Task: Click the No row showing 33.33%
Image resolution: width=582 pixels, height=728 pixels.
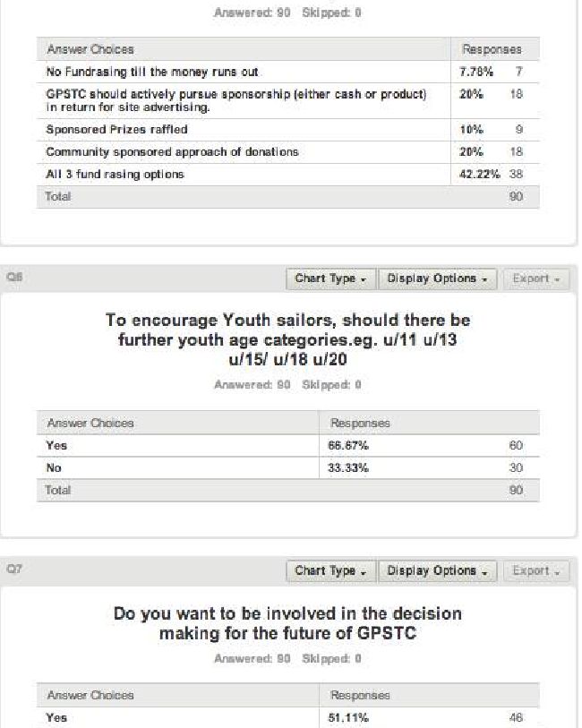Action: click(x=287, y=468)
